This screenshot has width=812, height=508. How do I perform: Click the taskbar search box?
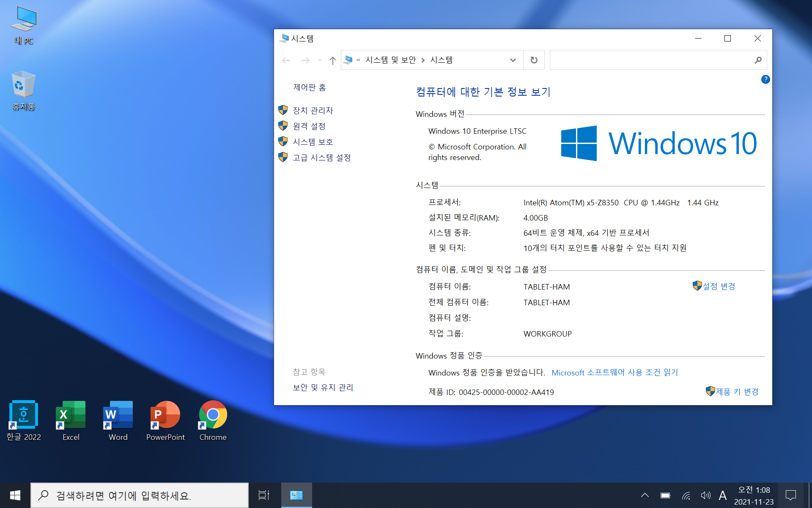[140, 495]
